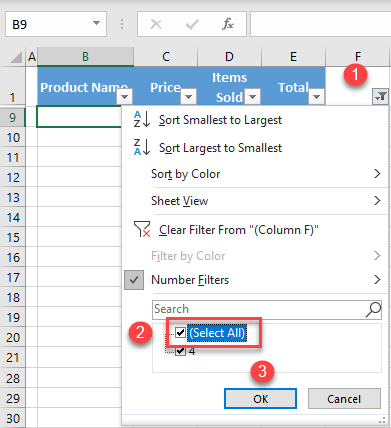Screen dimensions: 391x428
Task: Open the Name Box dropdown arrow
Action: [x=96, y=23]
